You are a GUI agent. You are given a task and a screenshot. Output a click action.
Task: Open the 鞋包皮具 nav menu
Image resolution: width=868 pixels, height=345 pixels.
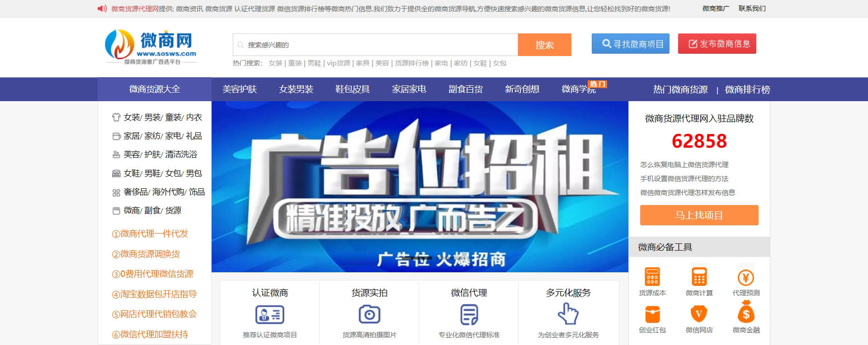[353, 89]
